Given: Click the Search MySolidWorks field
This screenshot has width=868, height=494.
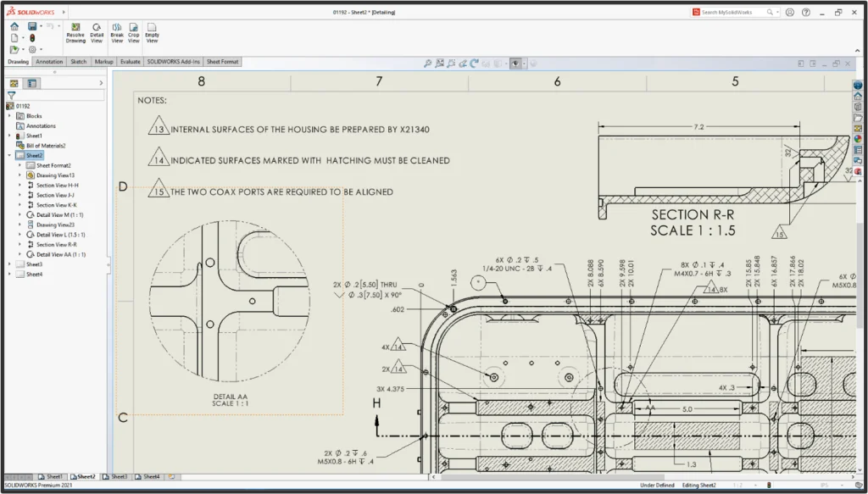Looking at the screenshot, I should (732, 13).
